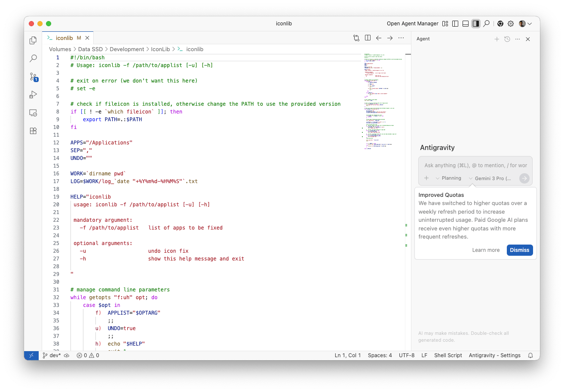
Task: Open the Remote Explorer view
Action: click(x=33, y=113)
